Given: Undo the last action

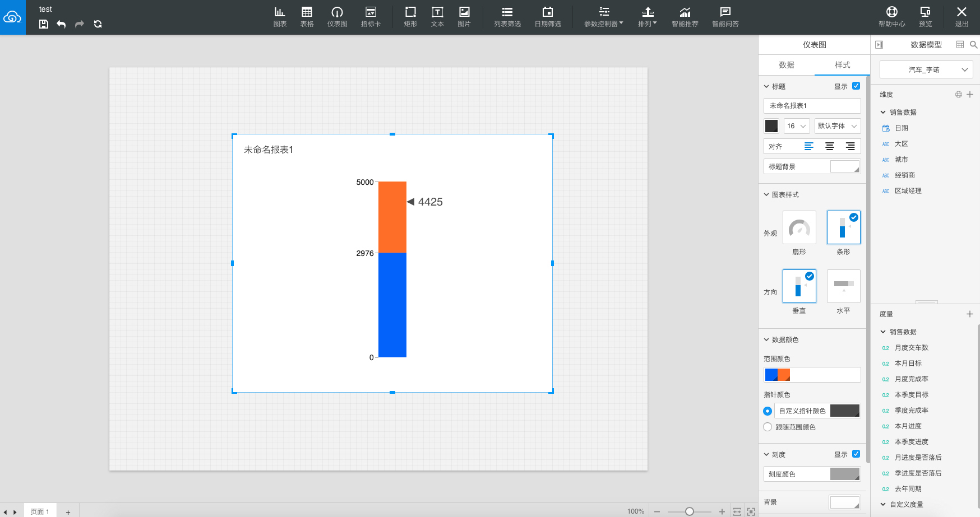Looking at the screenshot, I should [61, 24].
